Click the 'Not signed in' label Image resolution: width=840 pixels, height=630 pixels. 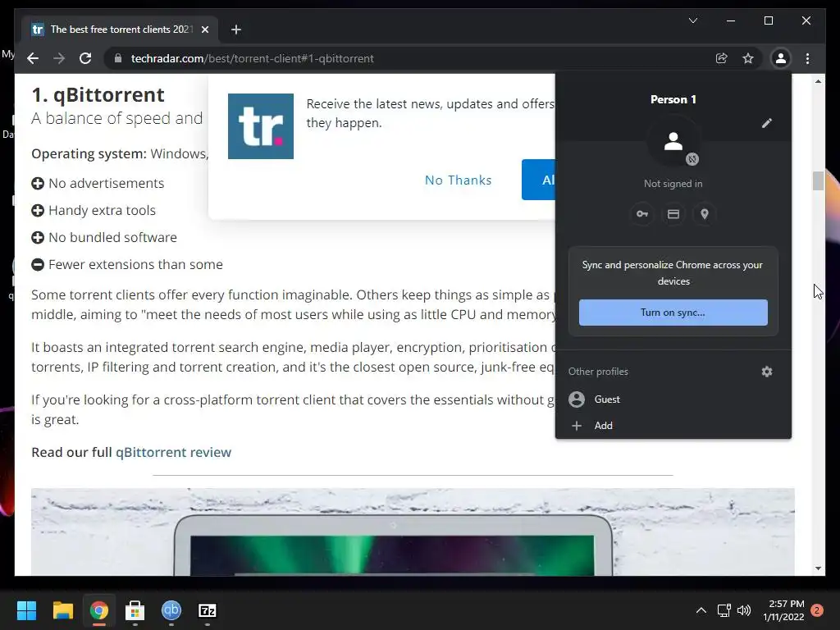tap(673, 183)
